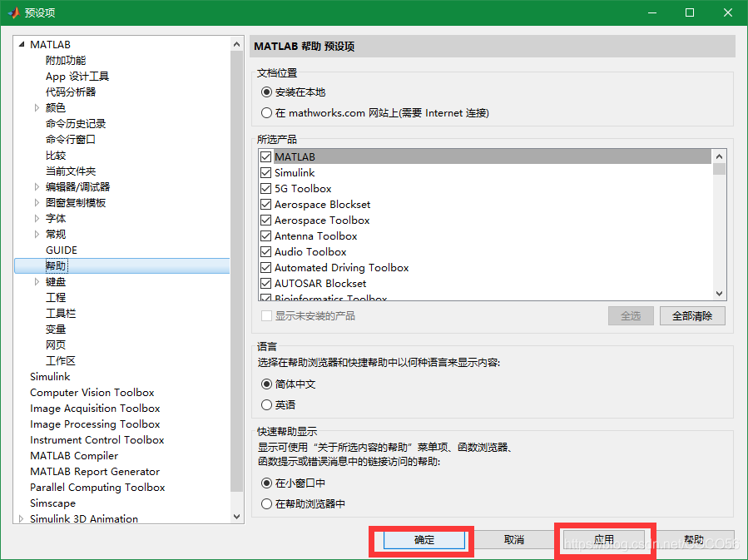Select the 安装在本地 radio button
The image size is (748, 560).
click(266, 92)
